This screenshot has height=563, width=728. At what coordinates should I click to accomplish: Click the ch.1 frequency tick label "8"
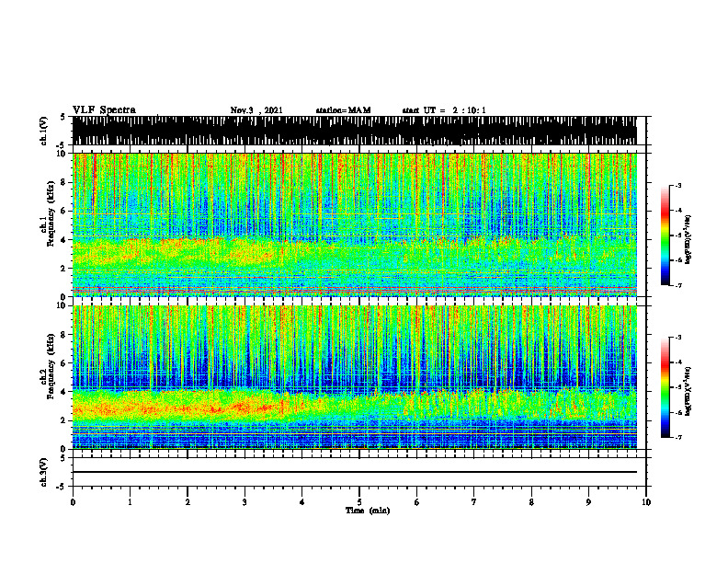(63, 182)
